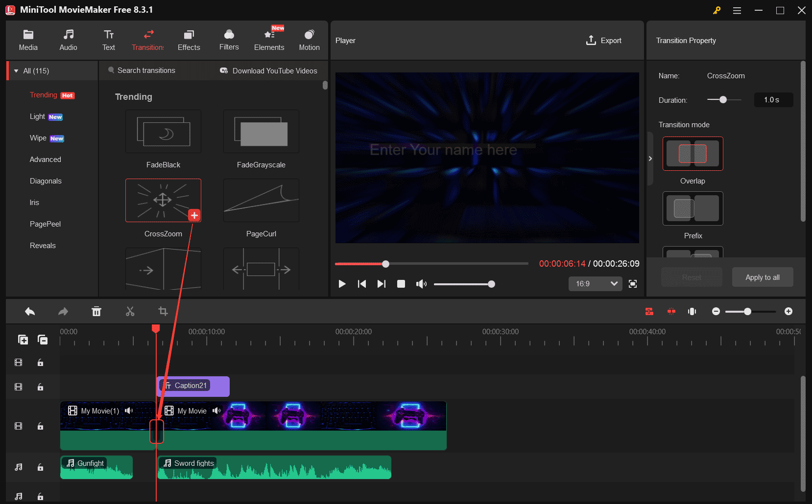This screenshot has height=504, width=812.
Task: Delete selected clip with trash icon
Action: coord(96,311)
